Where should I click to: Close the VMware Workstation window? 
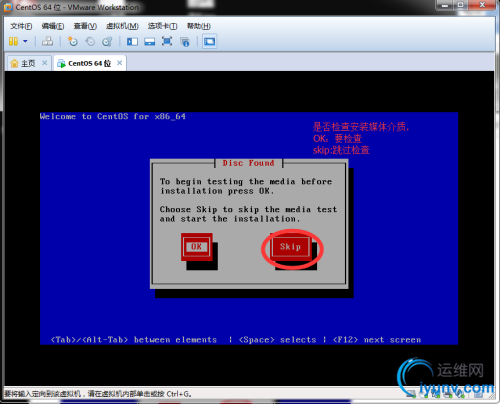pyautogui.click(x=482, y=5)
